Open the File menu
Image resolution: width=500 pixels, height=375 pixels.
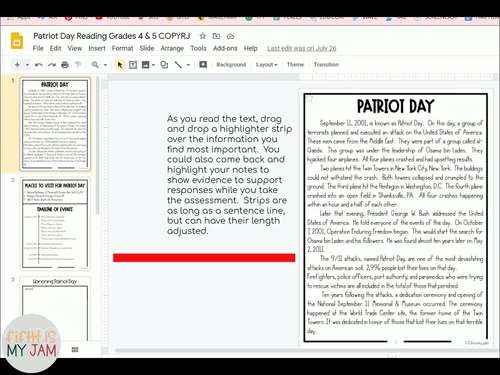point(38,48)
